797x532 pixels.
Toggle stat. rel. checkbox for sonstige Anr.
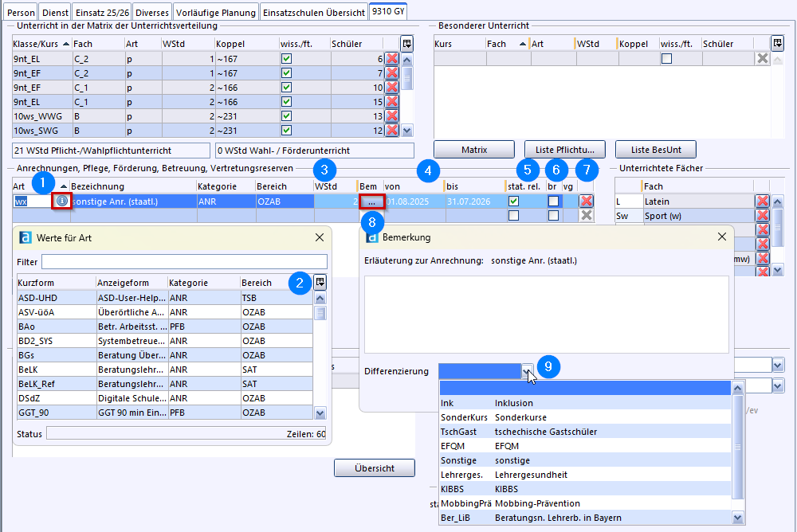click(514, 201)
